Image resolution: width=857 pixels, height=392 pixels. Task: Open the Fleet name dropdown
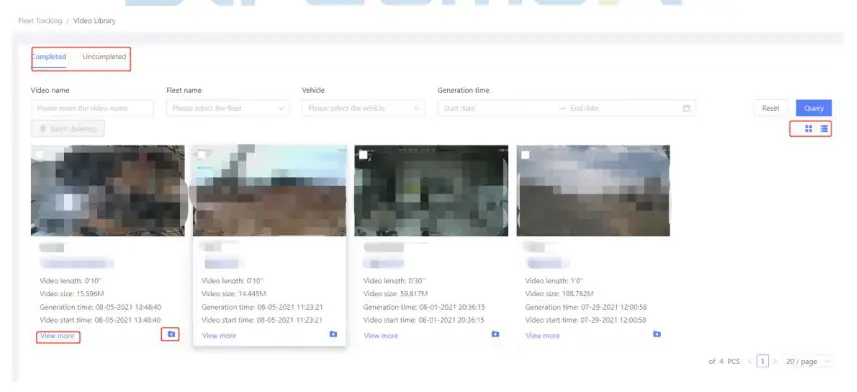tap(228, 108)
